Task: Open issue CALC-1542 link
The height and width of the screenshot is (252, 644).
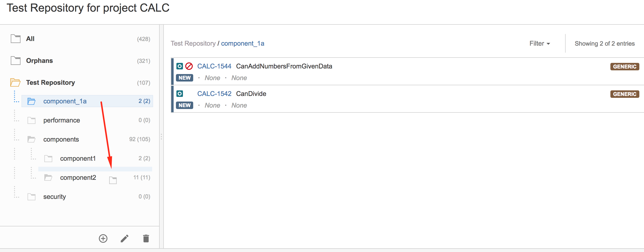Action: (x=214, y=94)
